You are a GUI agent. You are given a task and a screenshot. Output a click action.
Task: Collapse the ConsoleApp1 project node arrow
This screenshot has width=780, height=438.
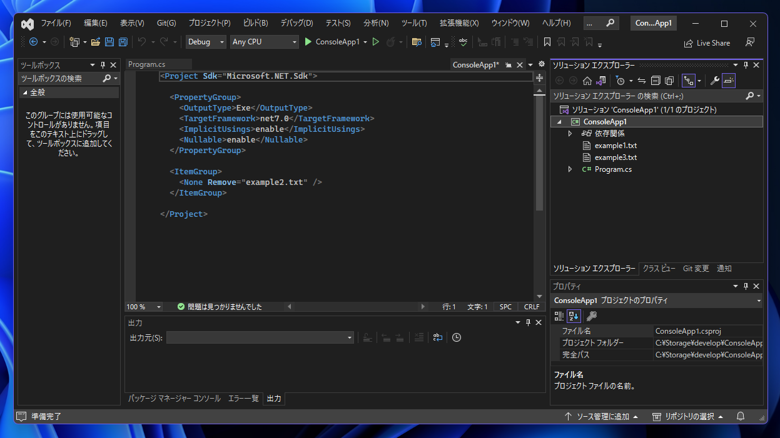(x=559, y=122)
